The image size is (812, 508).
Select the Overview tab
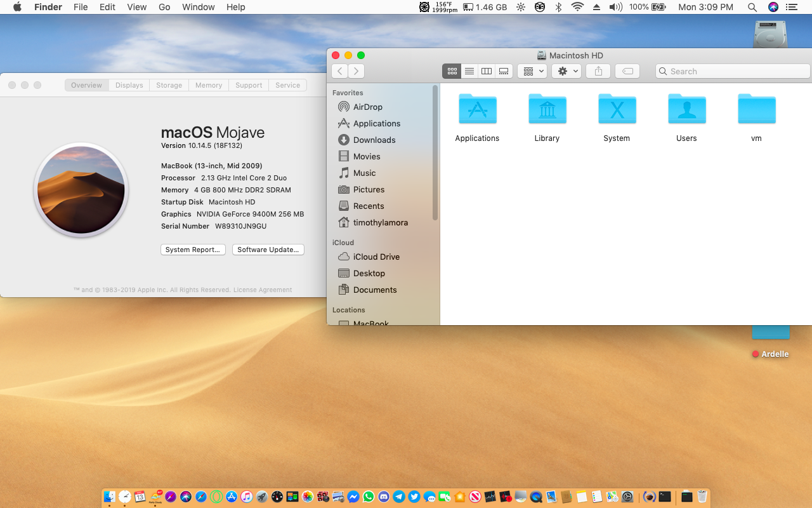[x=86, y=85]
